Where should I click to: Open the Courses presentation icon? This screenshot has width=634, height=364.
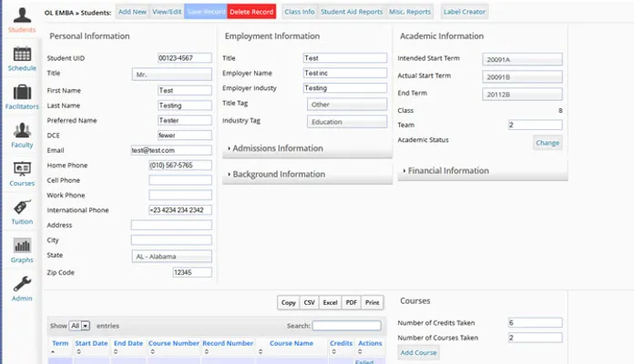[x=22, y=172]
